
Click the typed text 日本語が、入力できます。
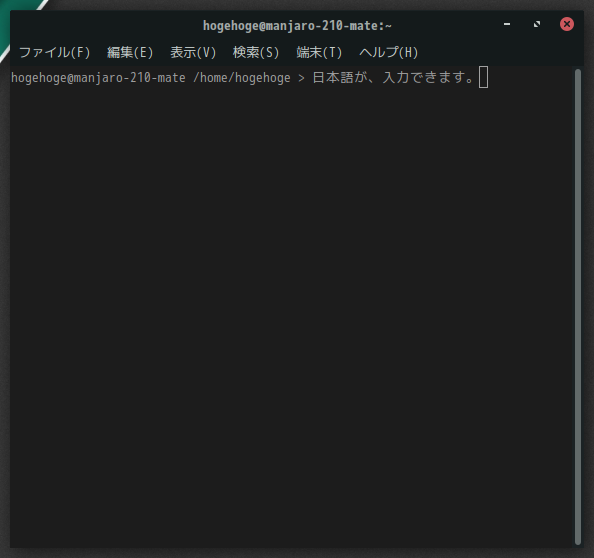tap(393, 78)
